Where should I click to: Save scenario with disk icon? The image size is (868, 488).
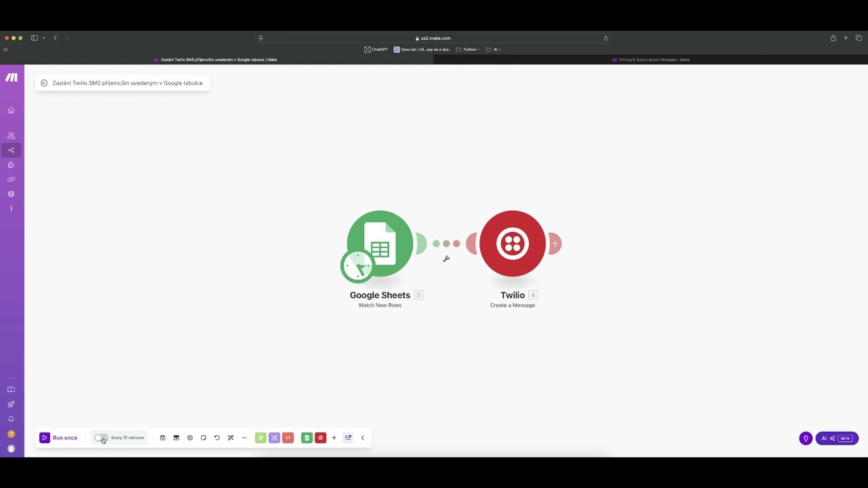163,438
